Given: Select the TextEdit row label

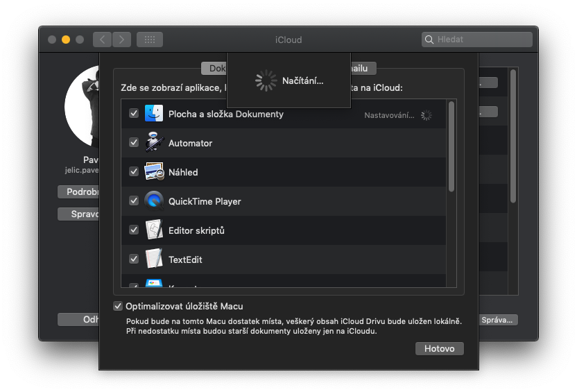Looking at the screenshot, I should (185, 259).
